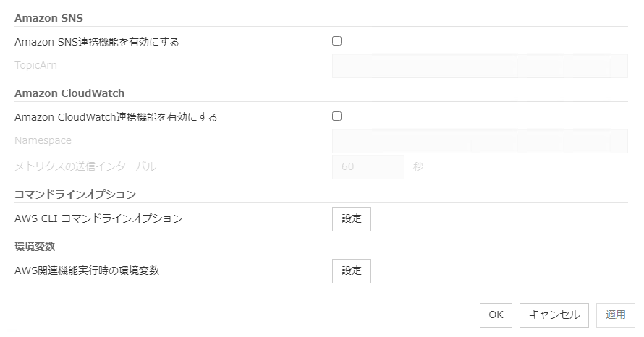Open 設定 for AWS関連機能実行時の環境変数
This screenshot has width=644, height=337.
point(352,270)
